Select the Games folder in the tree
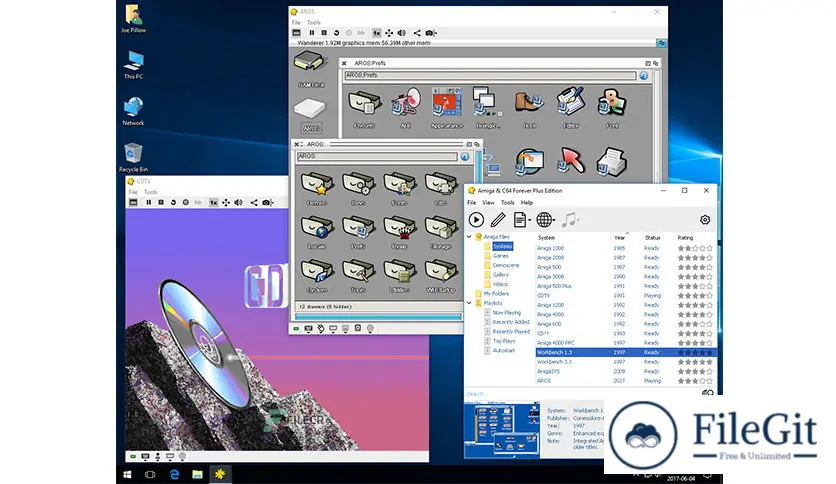Image resolution: width=836 pixels, height=484 pixels. pos(501,256)
